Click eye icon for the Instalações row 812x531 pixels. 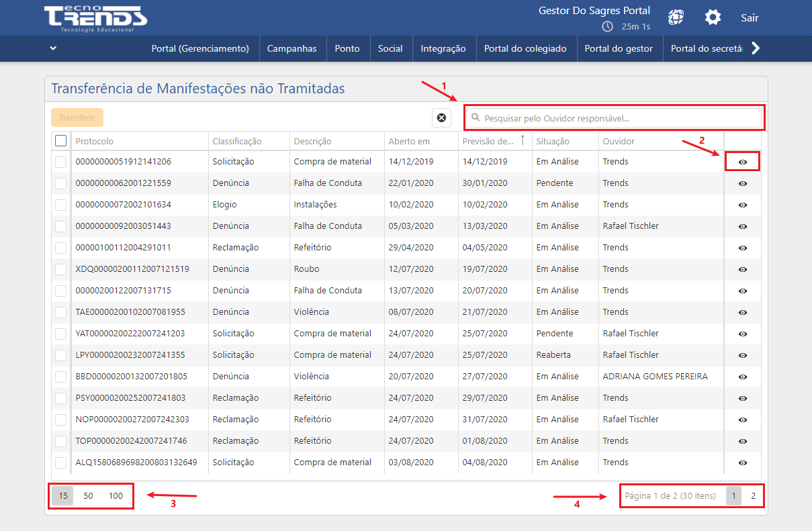coord(742,205)
